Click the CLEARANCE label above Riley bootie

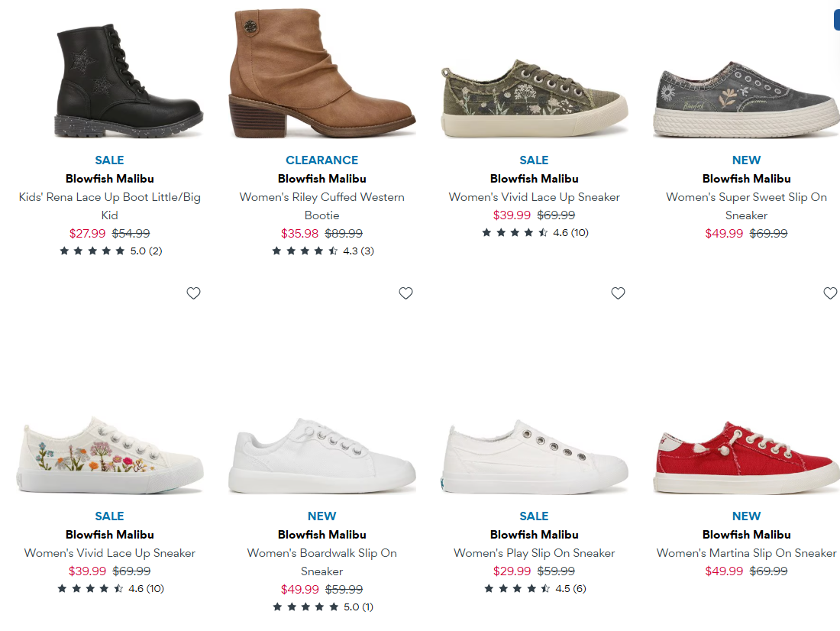[321, 160]
